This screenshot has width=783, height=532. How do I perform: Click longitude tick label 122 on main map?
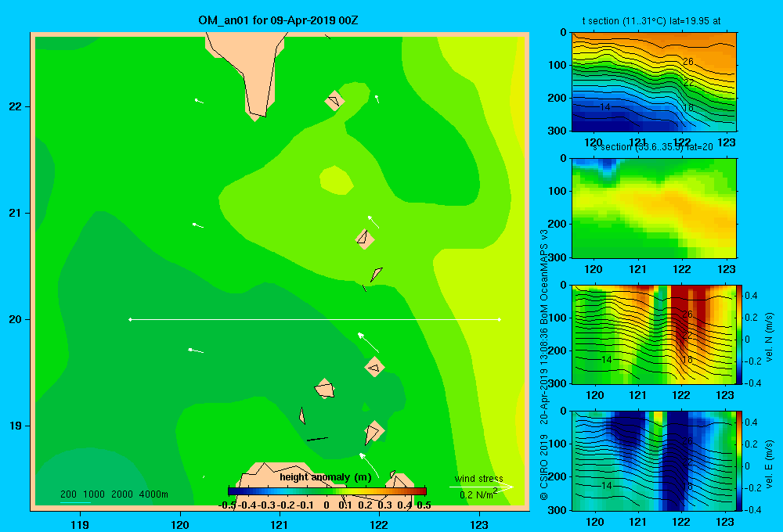click(379, 524)
